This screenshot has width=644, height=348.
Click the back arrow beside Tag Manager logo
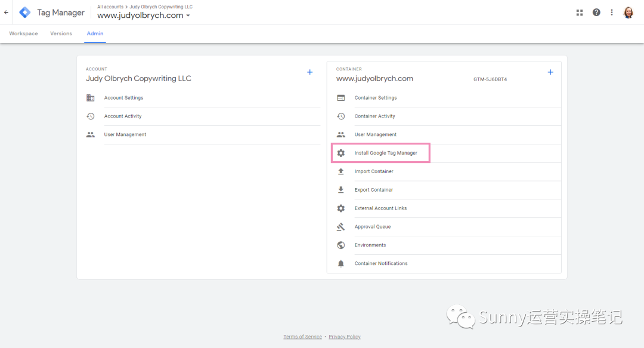click(x=7, y=12)
